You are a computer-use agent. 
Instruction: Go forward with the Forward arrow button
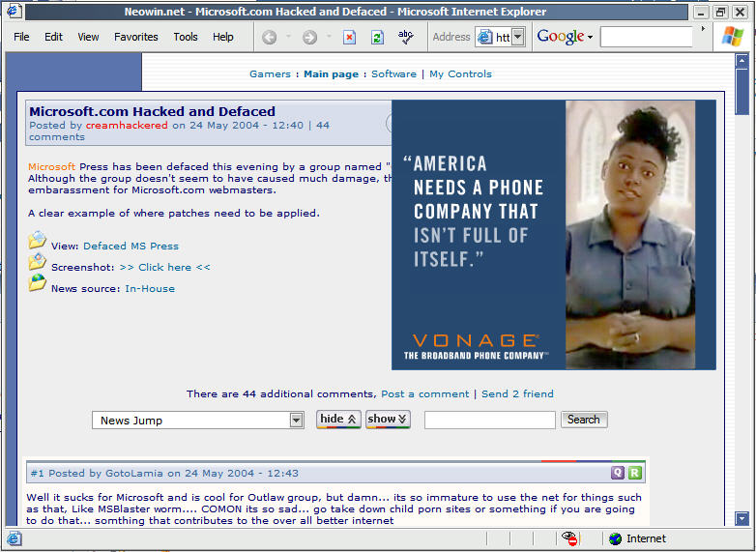pyautogui.click(x=309, y=37)
